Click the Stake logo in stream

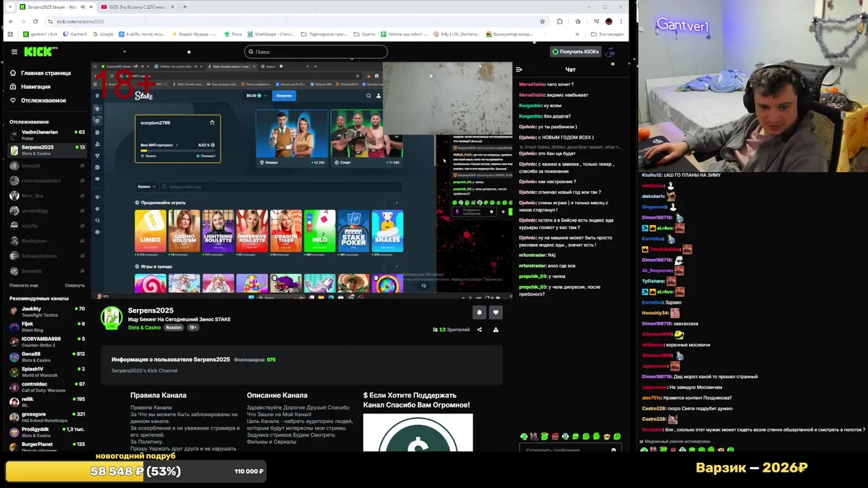pyautogui.click(x=144, y=96)
